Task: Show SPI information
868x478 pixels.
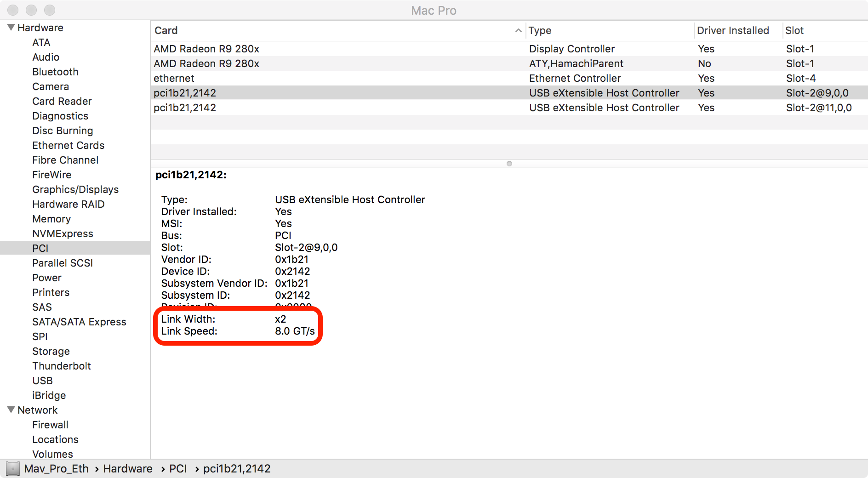Action: click(40, 336)
